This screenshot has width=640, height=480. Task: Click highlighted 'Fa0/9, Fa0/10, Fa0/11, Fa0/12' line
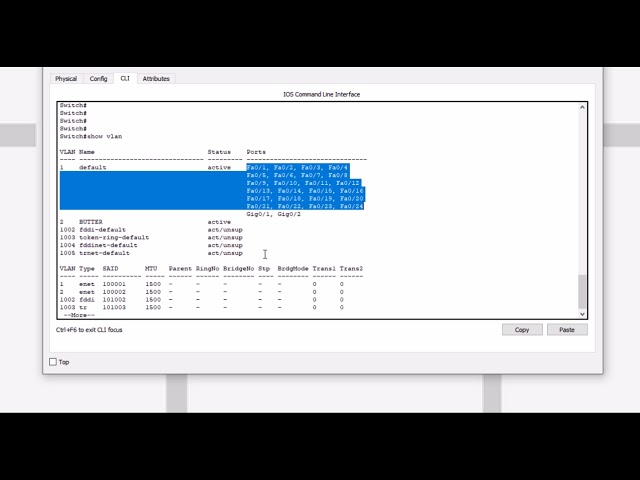tap(303, 183)
